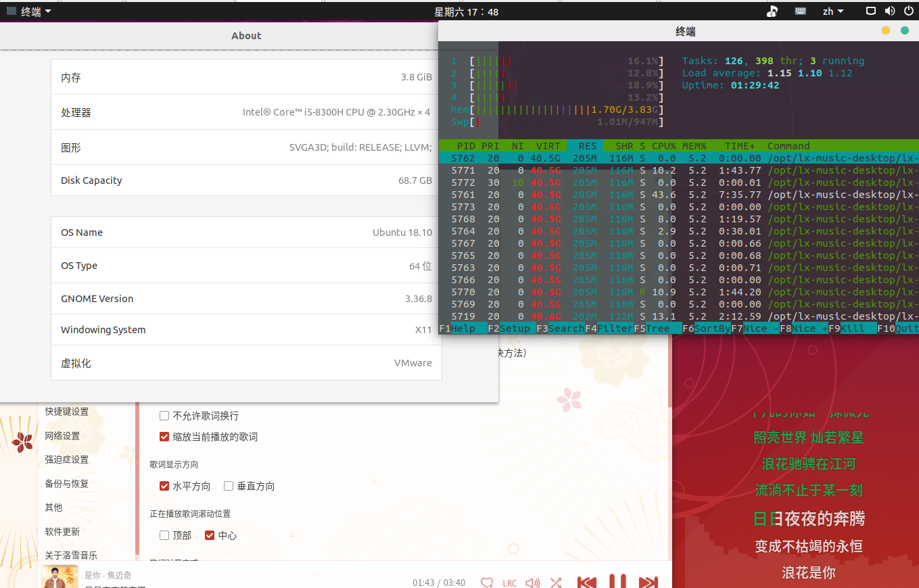This screenshot has width=919, height=588.
Task: Skip to next track
Action: click(649, 582)
